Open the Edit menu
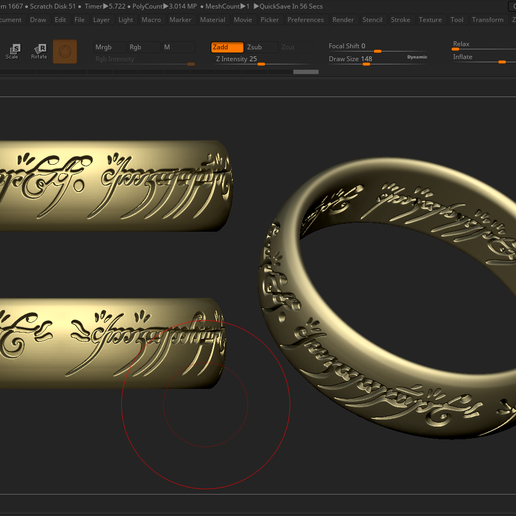Viewport: 516px width, 516px height. [x=60, y=20]
